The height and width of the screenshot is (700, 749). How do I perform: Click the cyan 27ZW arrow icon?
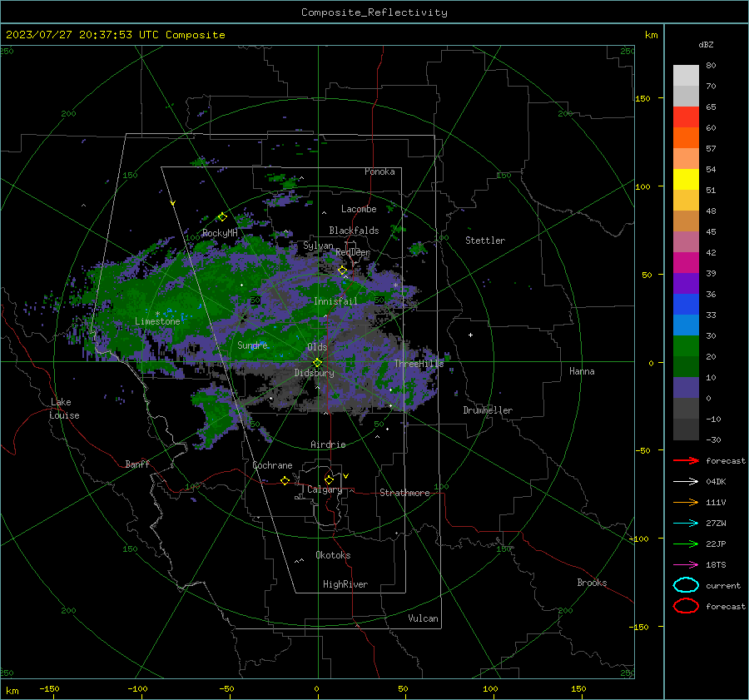point(686,523)
